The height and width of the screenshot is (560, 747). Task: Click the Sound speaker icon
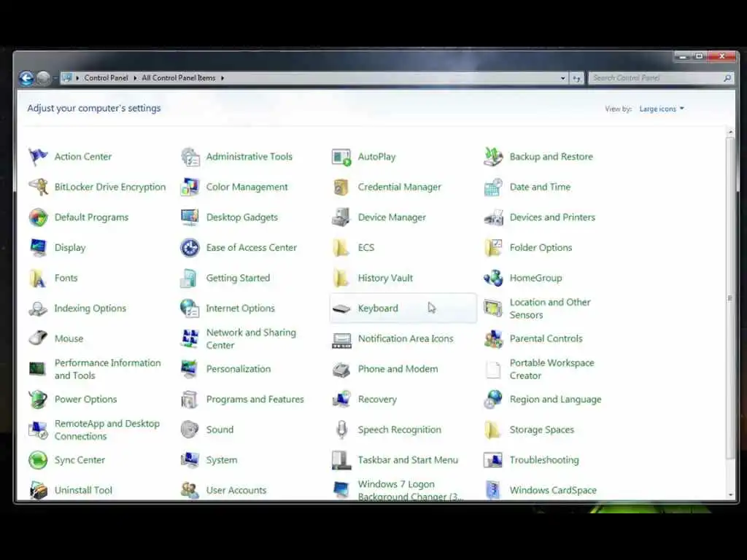coord(190,429)
